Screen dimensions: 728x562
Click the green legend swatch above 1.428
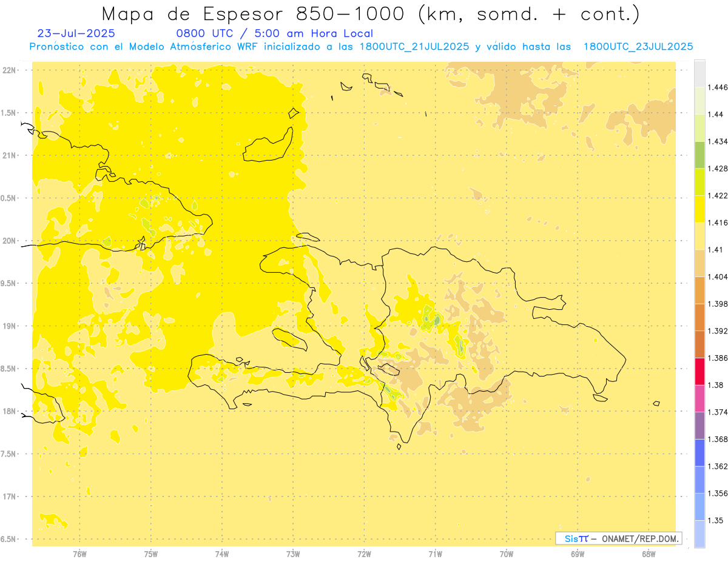[x=699, y=155]
